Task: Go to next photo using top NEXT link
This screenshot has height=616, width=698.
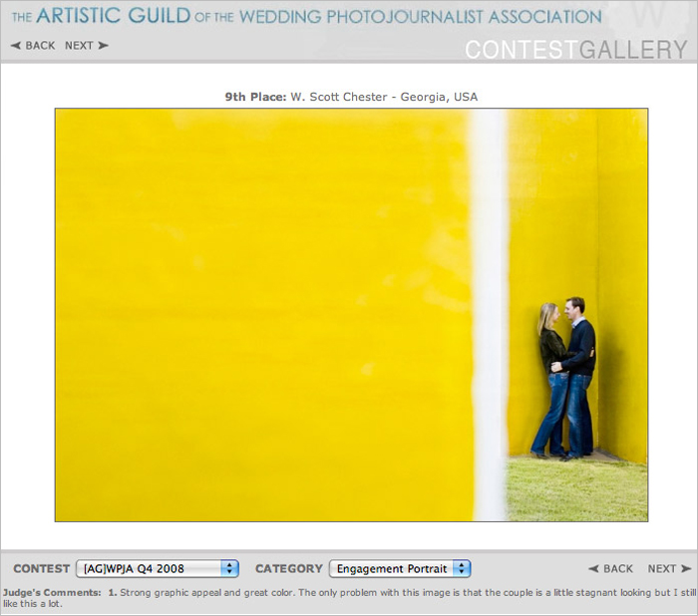Action: [87, 46]
